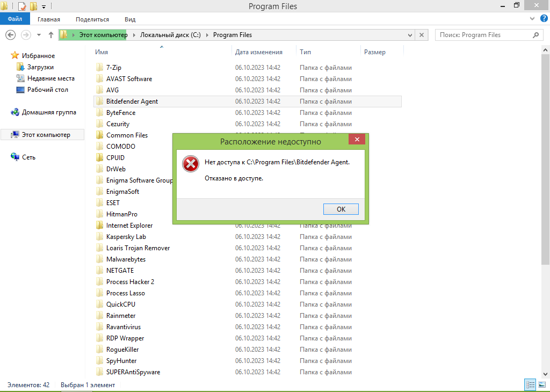Select QuickCPU folder icon
The image size is (550, 392).
pos(99,304)
